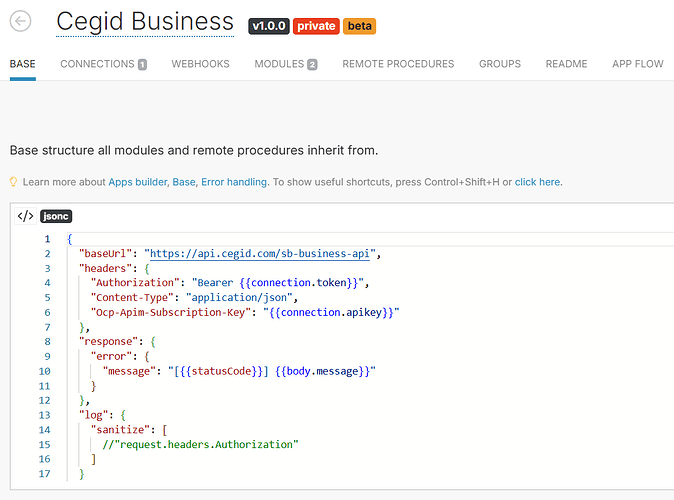Click the v1.0.0 version badge
Viewport: 674px width, 500px height.
click(268, 25)
